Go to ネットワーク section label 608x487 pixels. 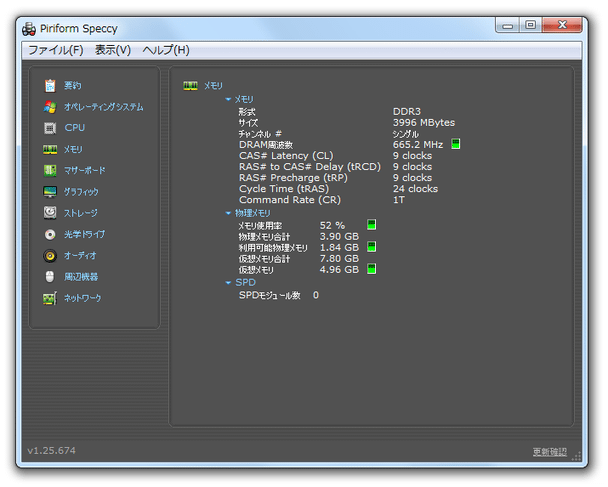click(x=83, y=298)
